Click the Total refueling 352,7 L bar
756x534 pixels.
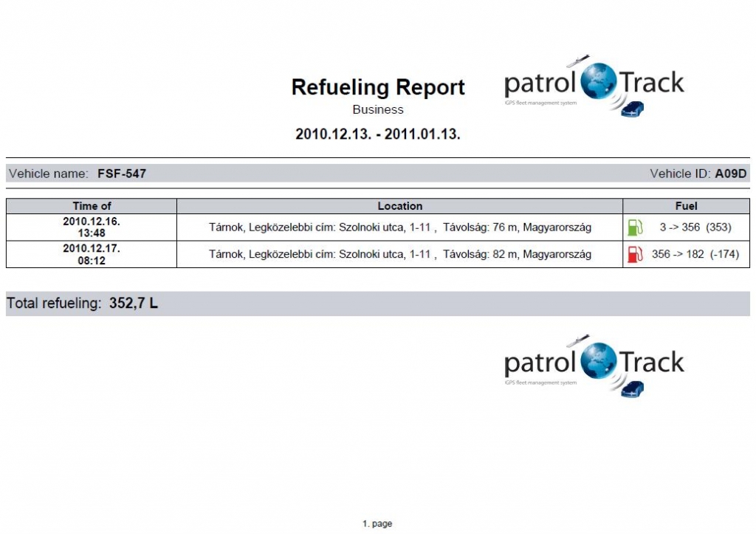coord(377,304)
